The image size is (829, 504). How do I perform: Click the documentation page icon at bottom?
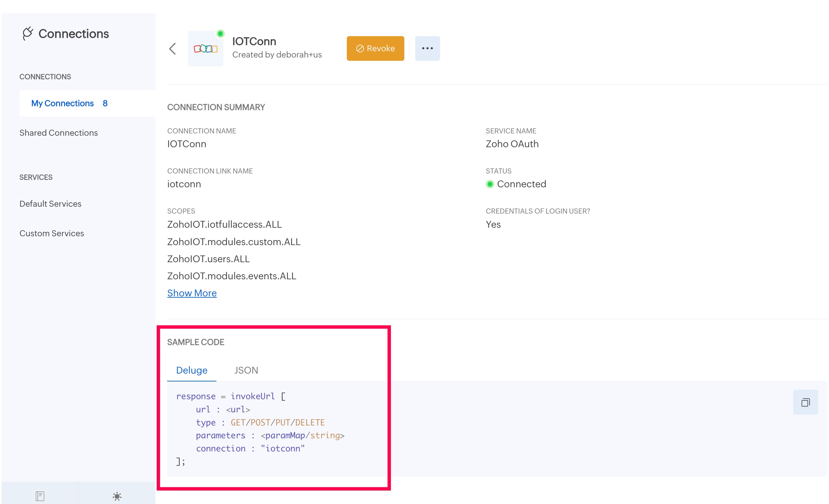(40, 495)
